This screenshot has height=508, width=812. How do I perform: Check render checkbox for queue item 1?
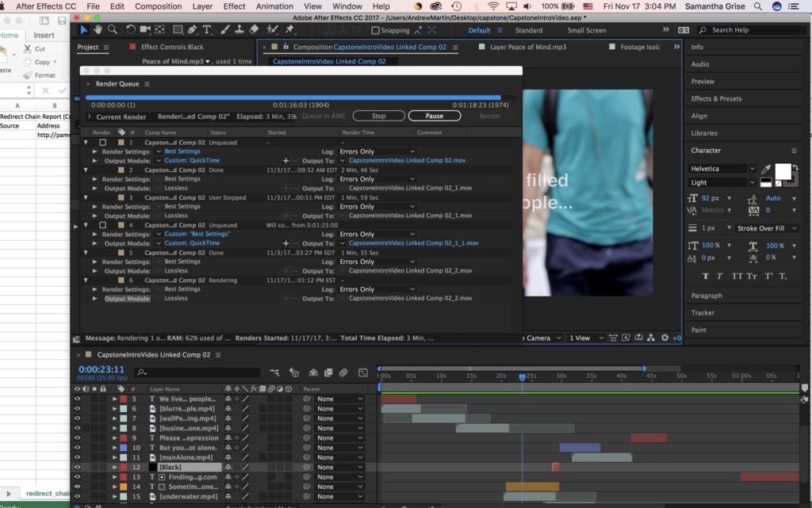click(x=102, y=143)
